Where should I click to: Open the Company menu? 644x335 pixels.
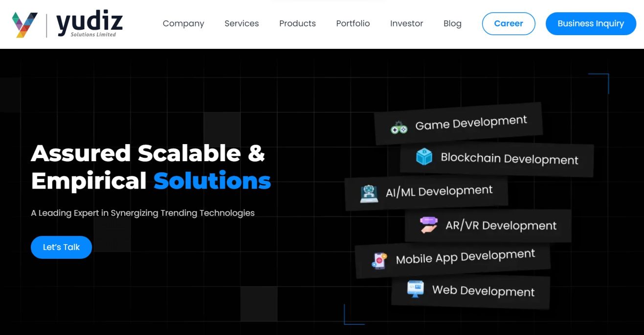point(183,23)
